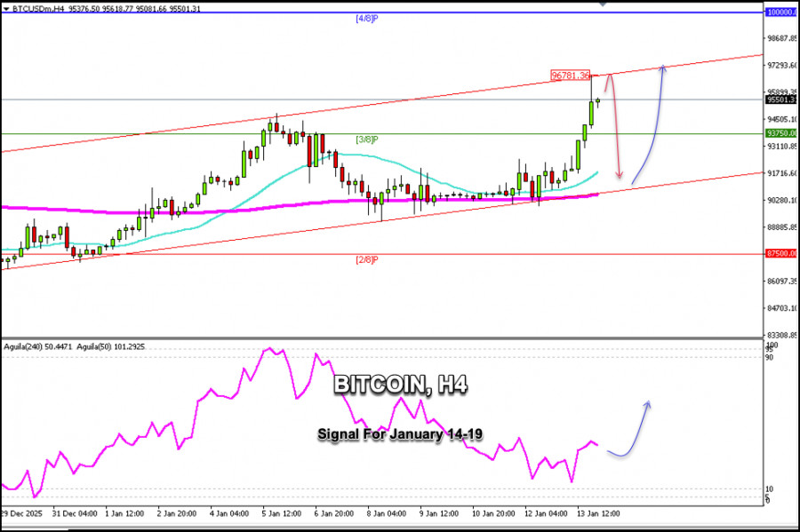Click the 10 Jan 20:00 time label

point(492,513)
